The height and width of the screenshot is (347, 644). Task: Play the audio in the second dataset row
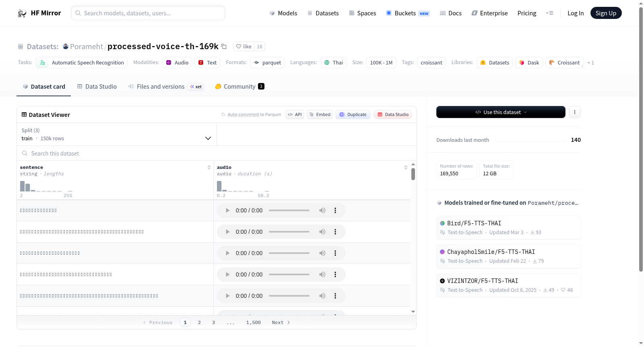[227, 232]
